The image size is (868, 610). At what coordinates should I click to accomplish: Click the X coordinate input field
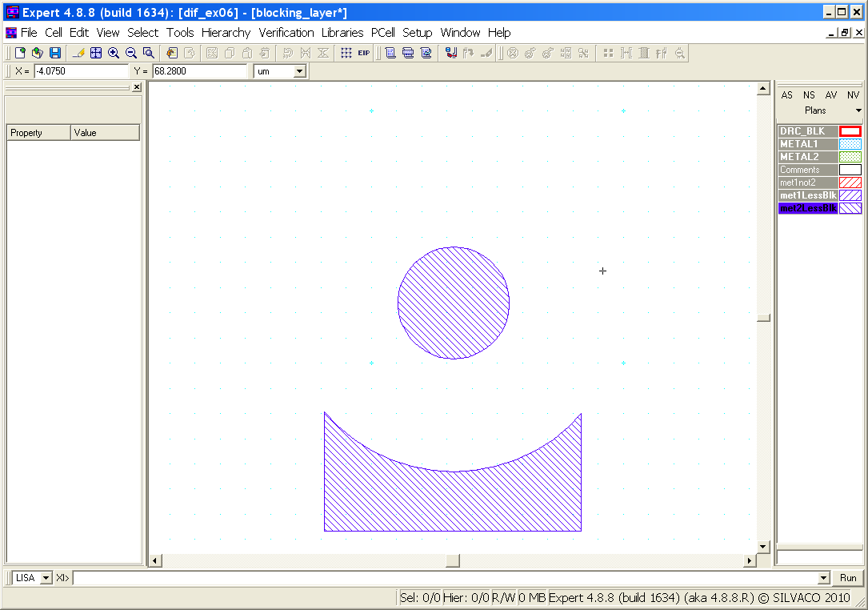pos(80,71)
